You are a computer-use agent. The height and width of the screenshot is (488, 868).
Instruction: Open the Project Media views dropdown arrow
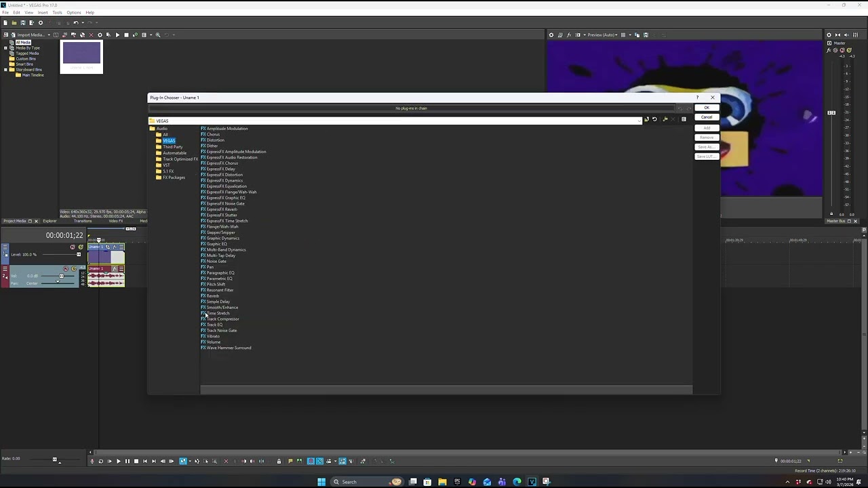click(x=151, y=35)
